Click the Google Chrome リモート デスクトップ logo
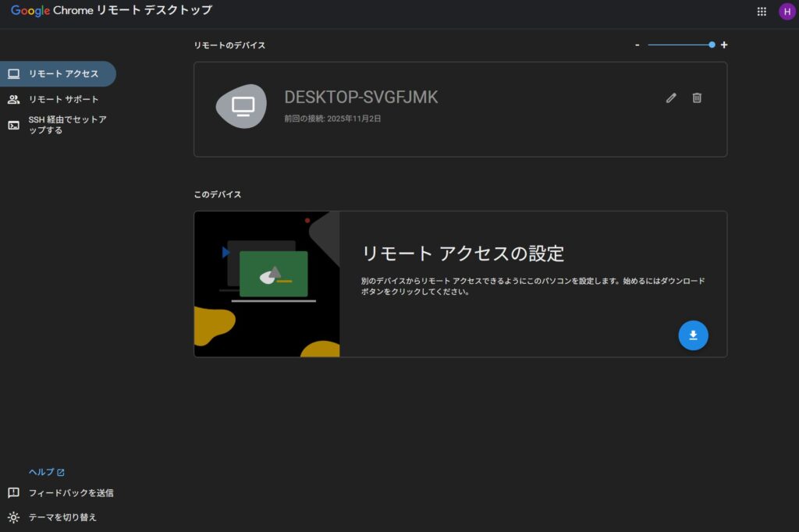Screen dimensions: 799x532 pos(111,11)
